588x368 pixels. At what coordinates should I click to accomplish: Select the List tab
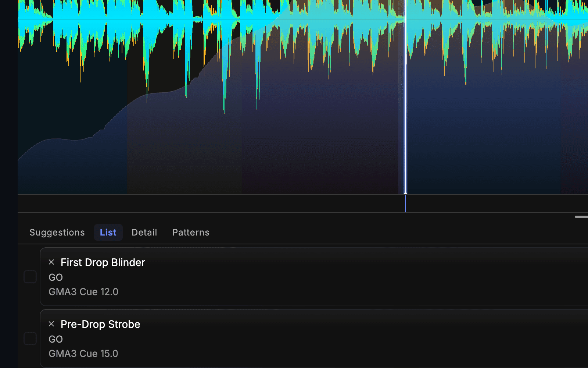point(108,233)
